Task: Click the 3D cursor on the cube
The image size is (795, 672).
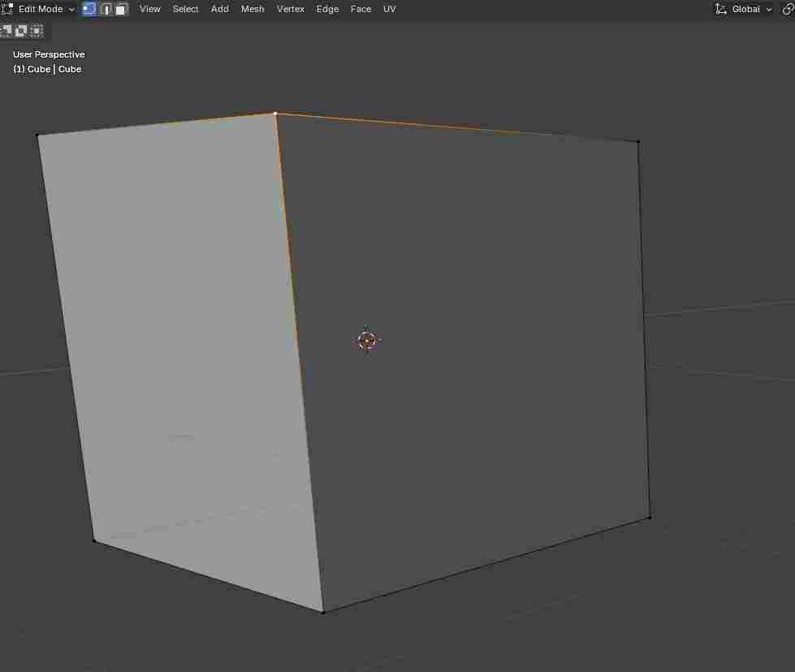Action: coord(367,340)
